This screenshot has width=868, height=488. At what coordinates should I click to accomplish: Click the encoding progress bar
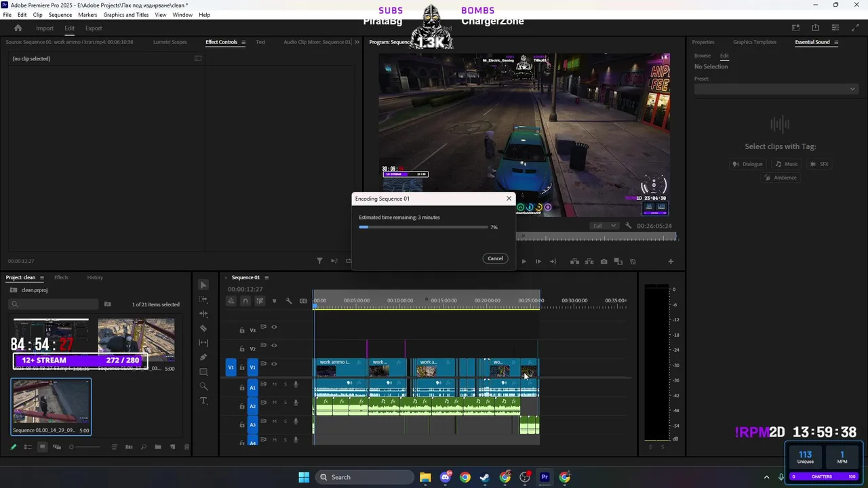click(x=423, y=227)
